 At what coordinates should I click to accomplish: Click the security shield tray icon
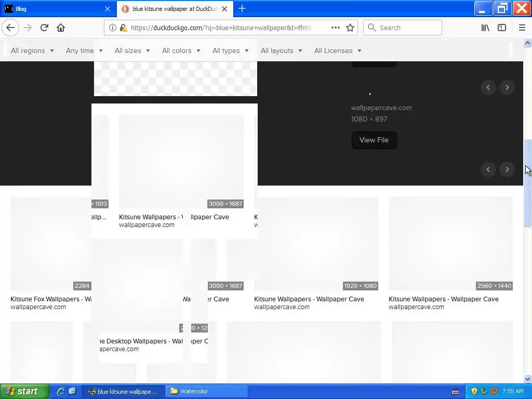pos(474,391)
